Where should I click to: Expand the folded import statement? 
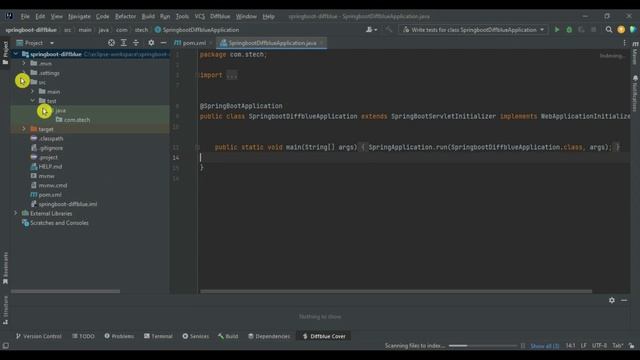click(231, 75)
